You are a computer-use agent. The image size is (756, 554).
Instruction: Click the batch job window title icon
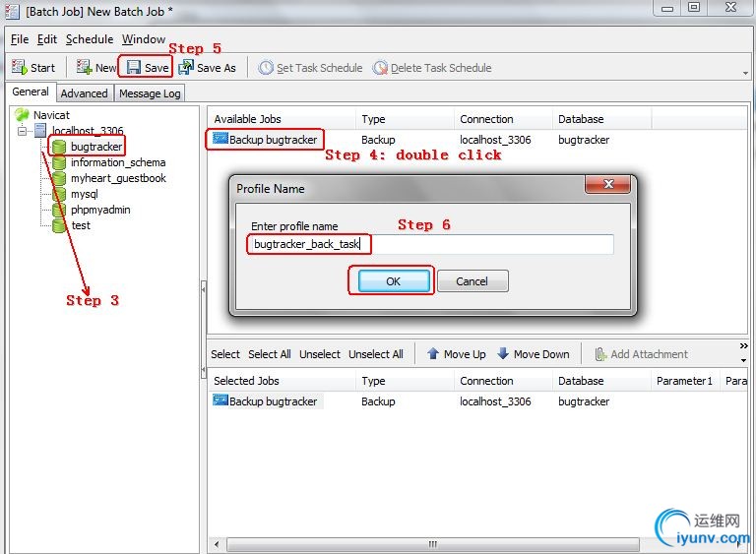click(12, 12)
